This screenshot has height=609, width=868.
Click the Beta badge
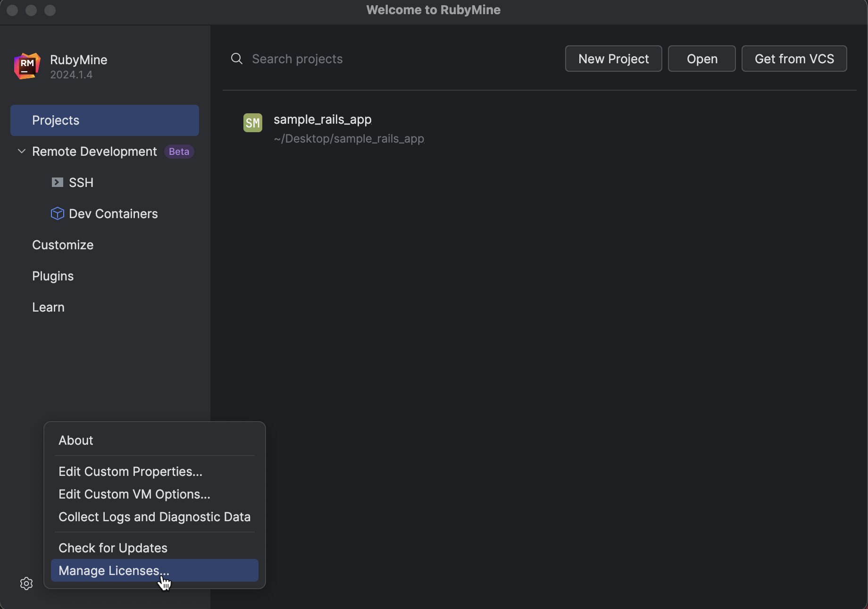click(x=179, y=152)
